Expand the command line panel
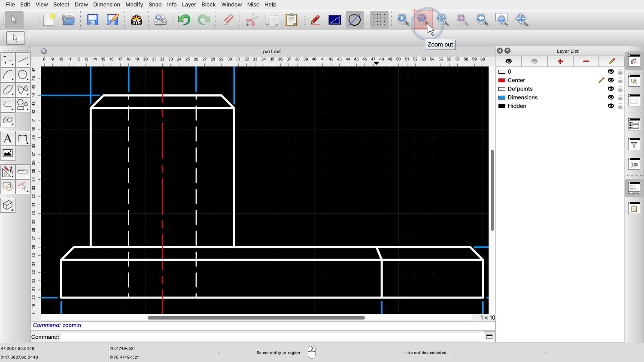Viewport: 644px width, 362px height. [x=489, y=337]
